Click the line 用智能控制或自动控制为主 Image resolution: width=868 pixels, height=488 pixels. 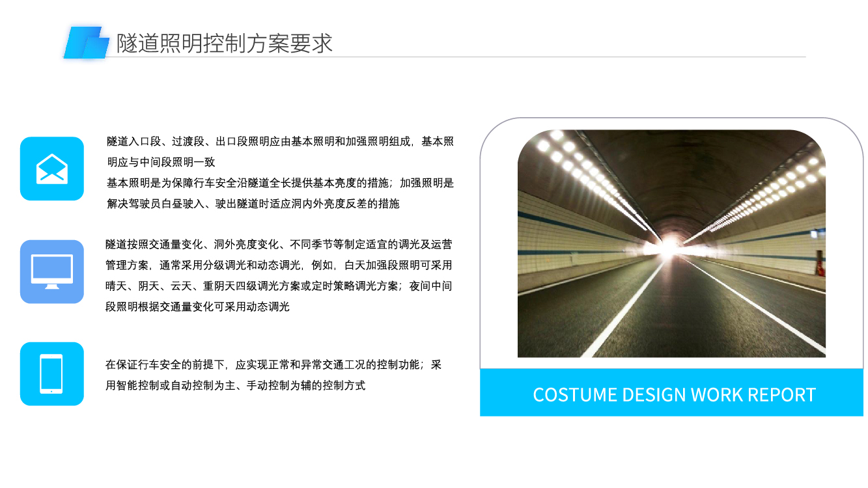click(x=236, y=385)
